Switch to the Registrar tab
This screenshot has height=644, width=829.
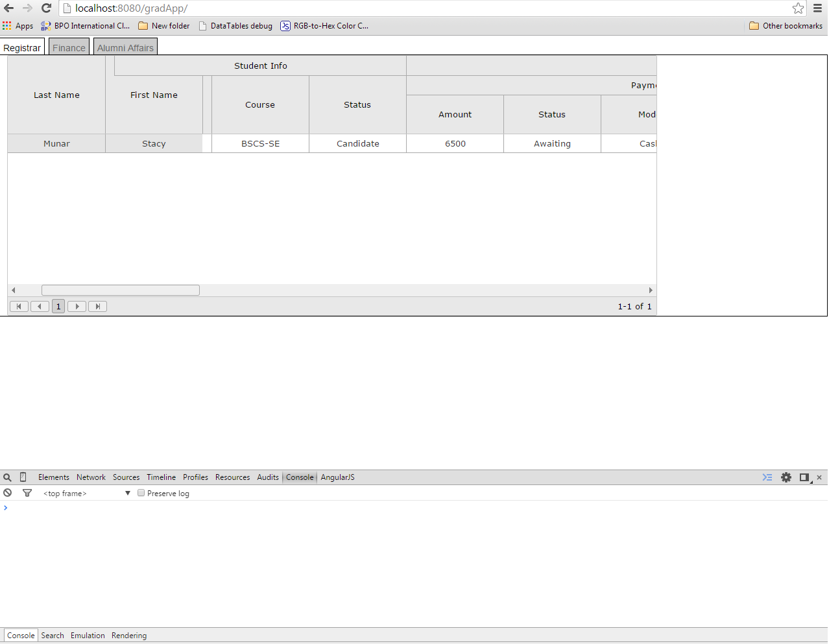tap(22, 47)
